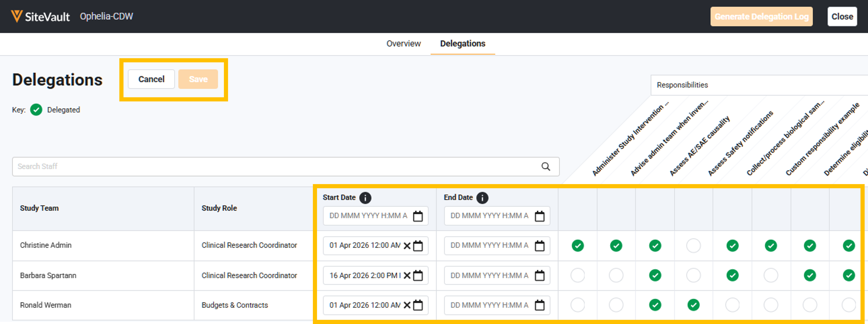
Task: Click the search magnifier in Search Staff
Action: [x=545, y=167]
